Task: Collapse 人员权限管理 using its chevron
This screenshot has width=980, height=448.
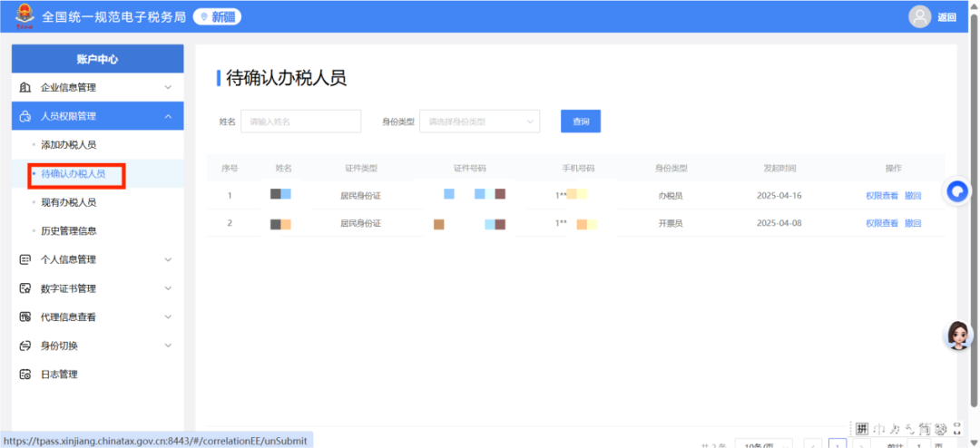Action: pos(168,116)
